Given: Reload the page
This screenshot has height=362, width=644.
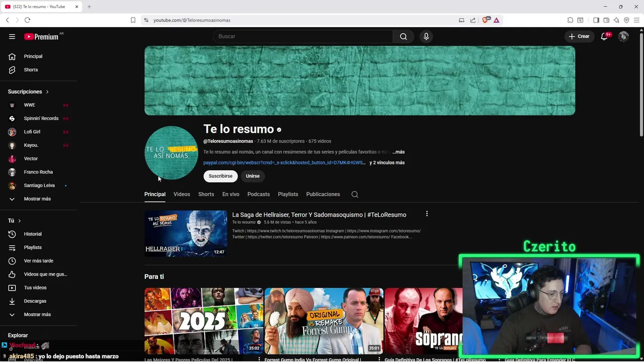Looking at the screenshot, I should click(x=27, y=20).
